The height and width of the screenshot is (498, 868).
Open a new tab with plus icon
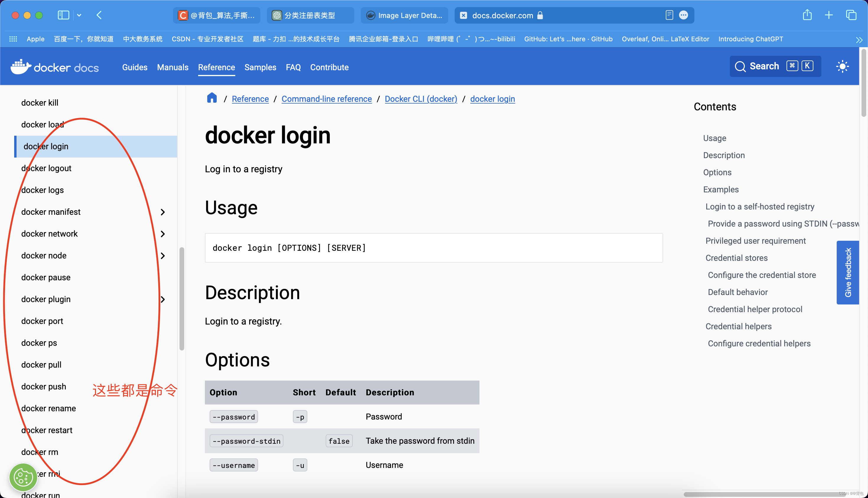[x=829, y=15]
